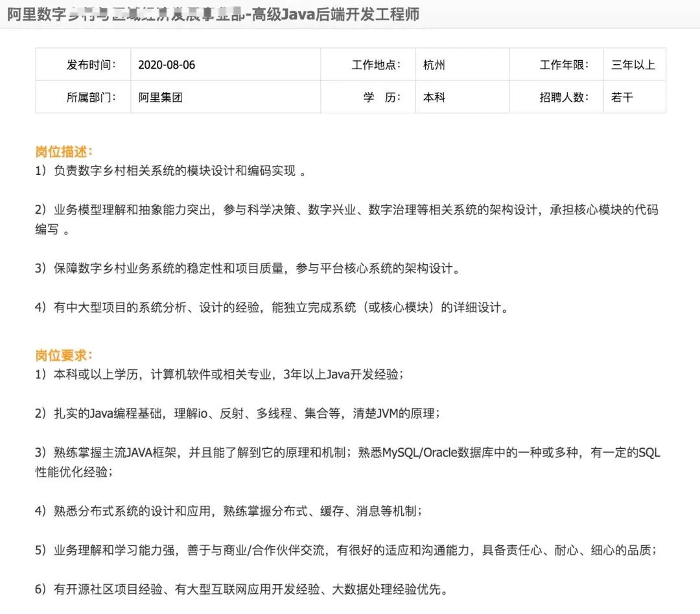Click the value 三年以上
This screenshot has height=614, width=700.
point(633,65)
